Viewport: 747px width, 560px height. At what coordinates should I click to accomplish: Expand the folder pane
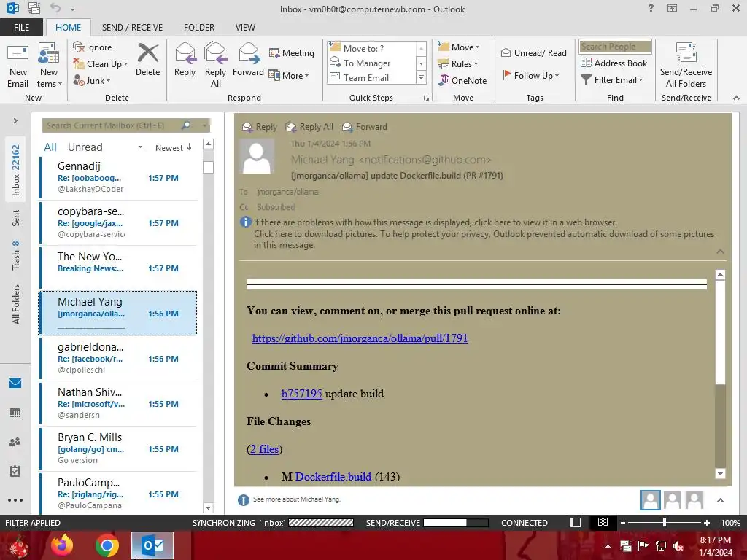[x=15, y=121]
